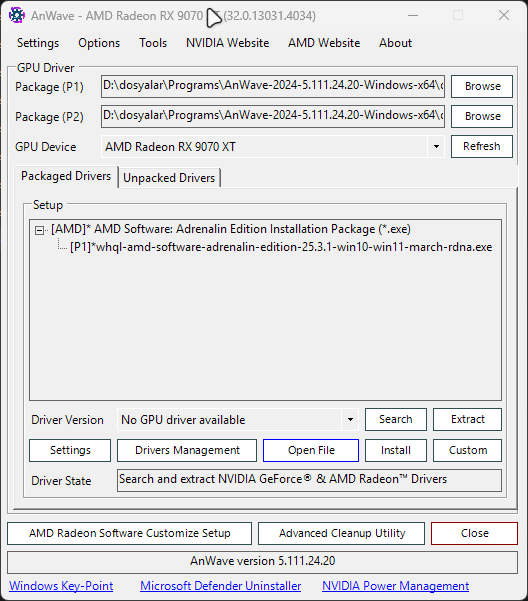Screen dimensions: 528x601
Task: Open the About menu
Action: 395,43
